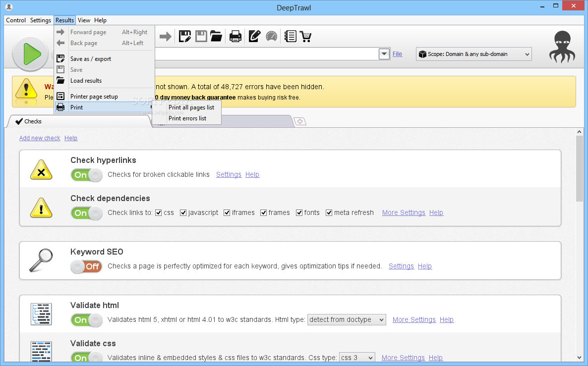Click the Validate html document icon
This screenshot has width=588, height=366.
tap(41, 314)
